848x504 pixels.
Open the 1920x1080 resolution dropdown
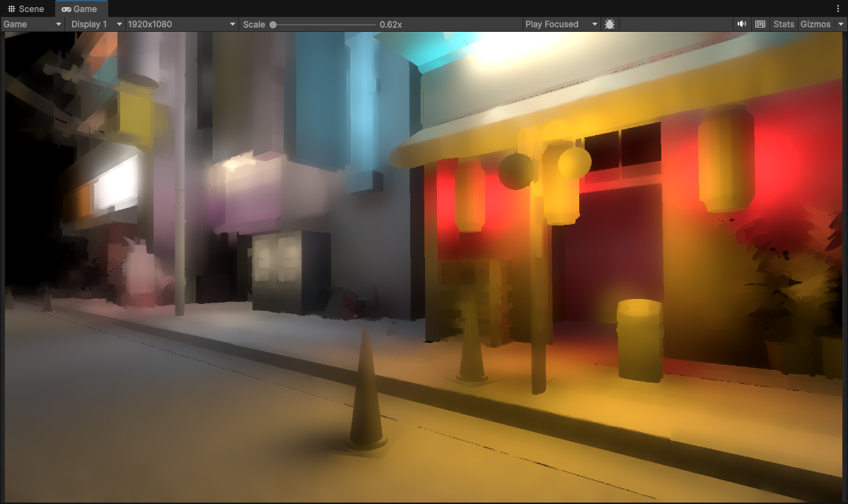[x=182, y=24]
